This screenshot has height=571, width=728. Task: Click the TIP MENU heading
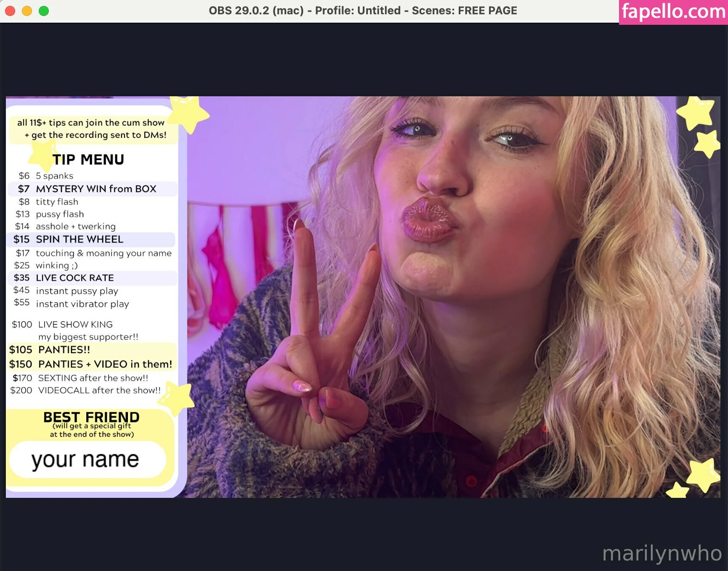88,159
